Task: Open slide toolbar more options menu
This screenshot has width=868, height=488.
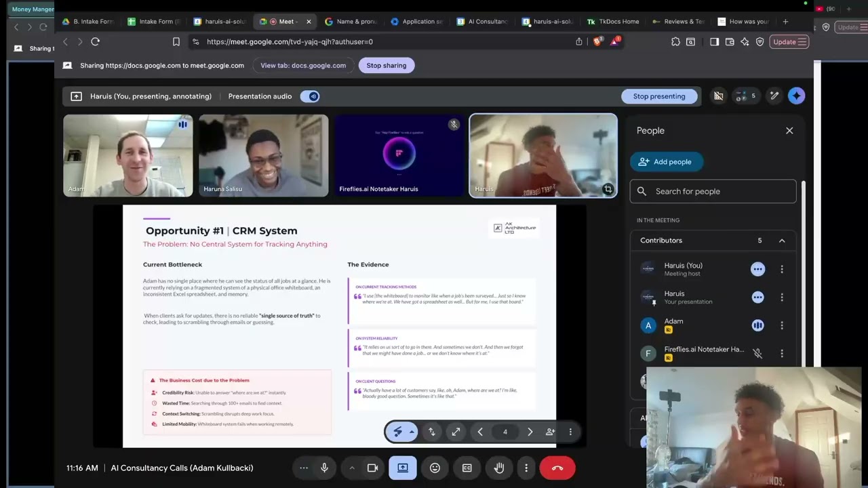Action: [570, 432]
